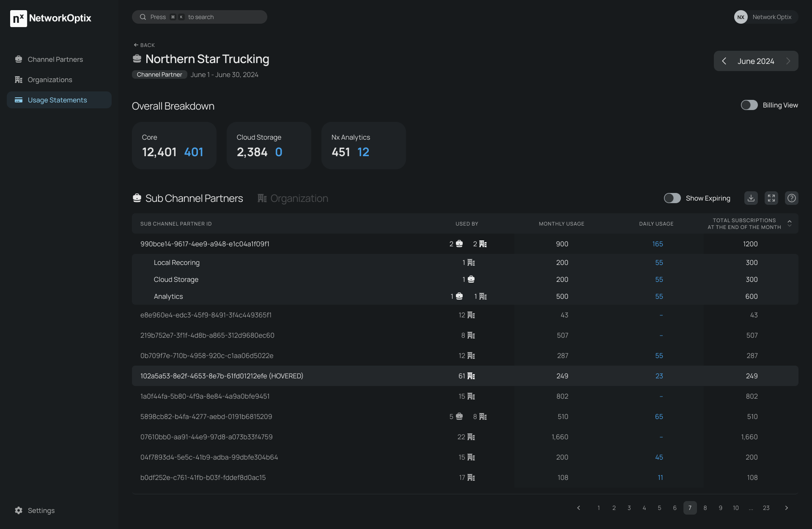812x529 pixels.
Task: Click the Channel Partner badge
Action: [159, 74]
